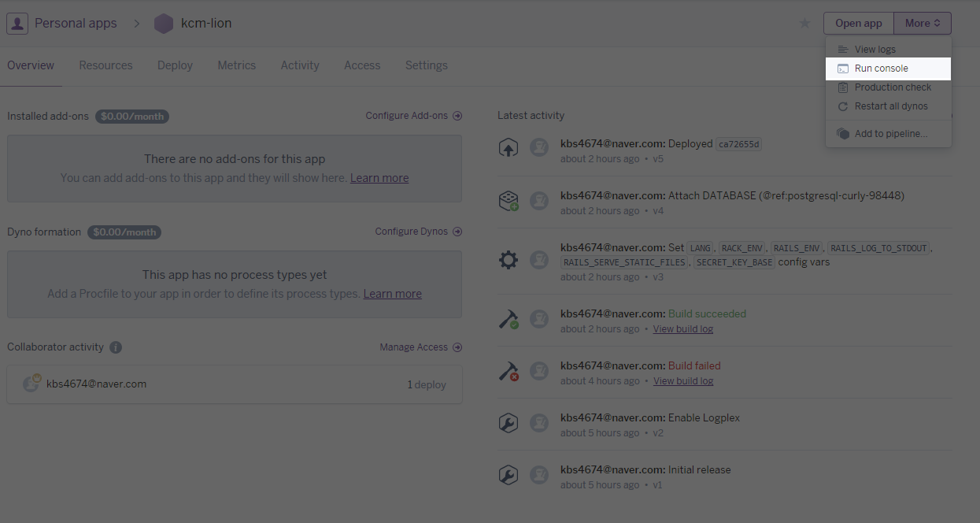Click the SECRET_KEY_BASE config var tag
Screen dimensions: 980x523
[734, 262]
